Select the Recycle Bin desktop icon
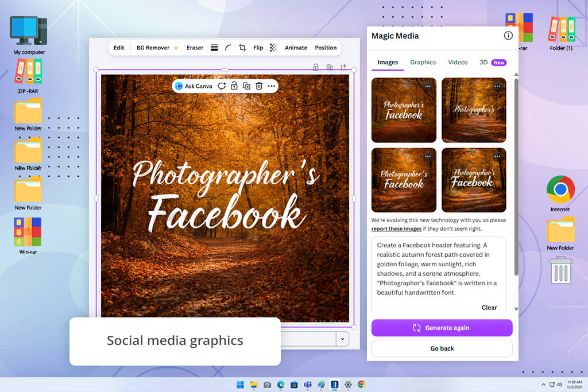The height and width of the screenshot is (392, 588). click(x=561, y=270)
